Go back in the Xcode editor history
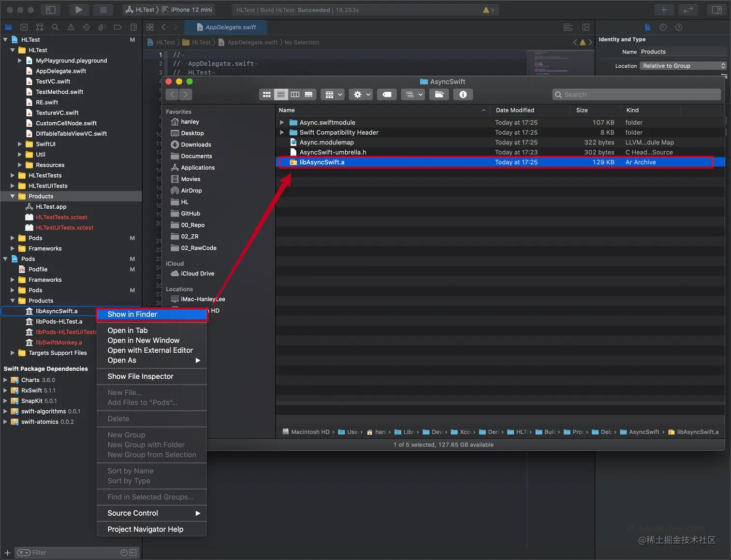The width and height of the screenshot is (731, 560). click(163, 27)
